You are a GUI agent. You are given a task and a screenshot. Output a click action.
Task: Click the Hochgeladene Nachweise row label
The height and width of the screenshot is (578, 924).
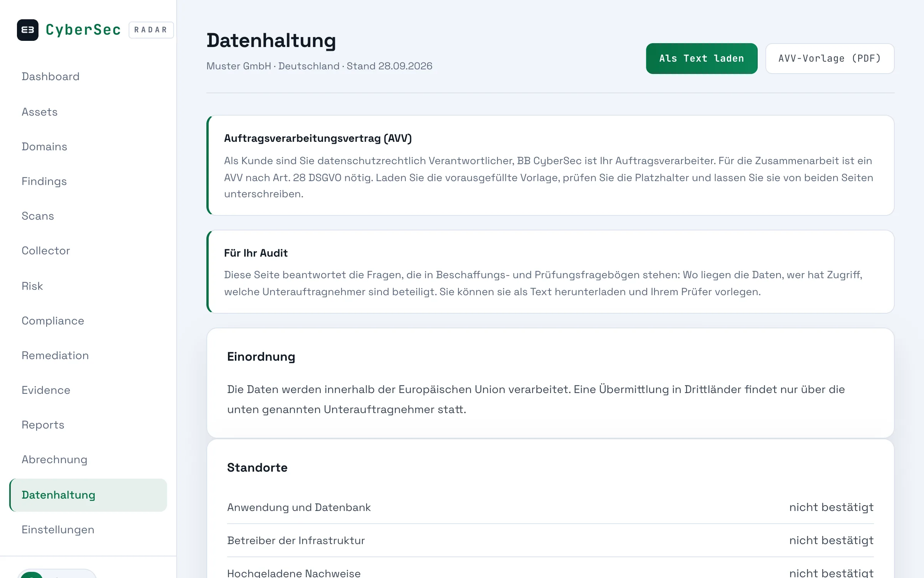[x=294, y=573]
